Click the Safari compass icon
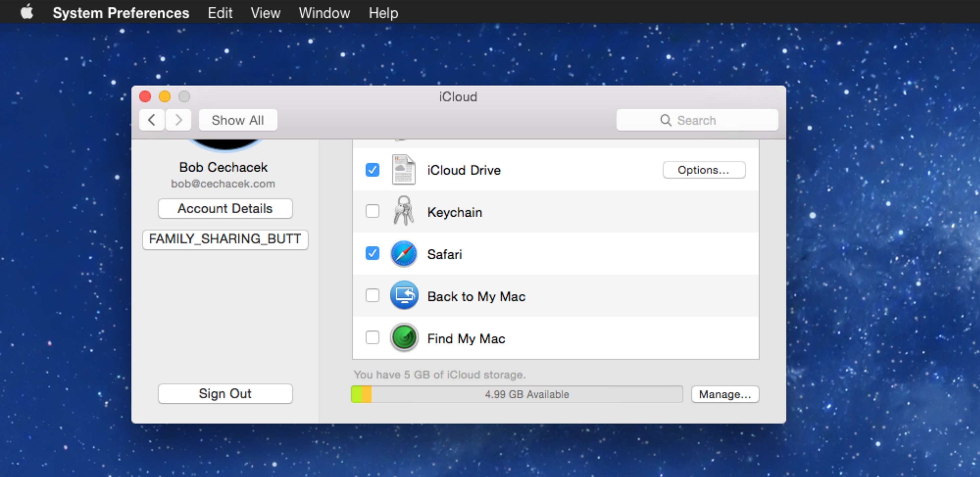Image resolution: width=980 pixels, height=477 pixels. 404,253
